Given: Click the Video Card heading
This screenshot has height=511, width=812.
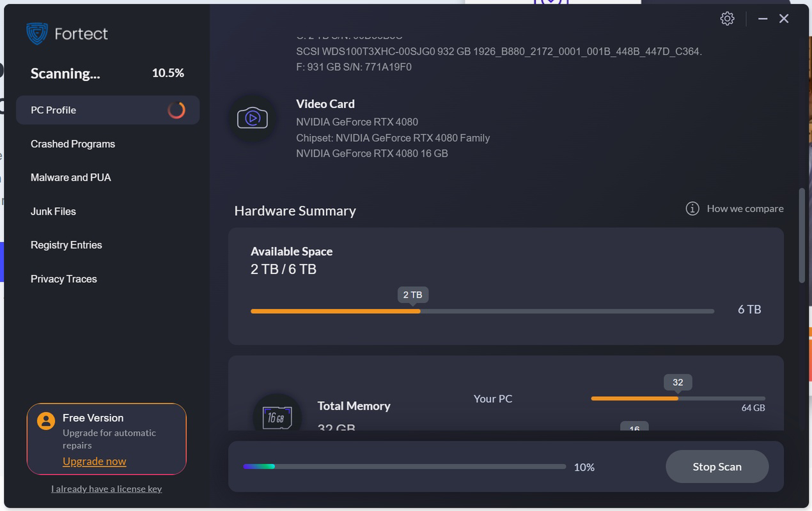Looking at the screenshot, I should [x=325, y=104].
